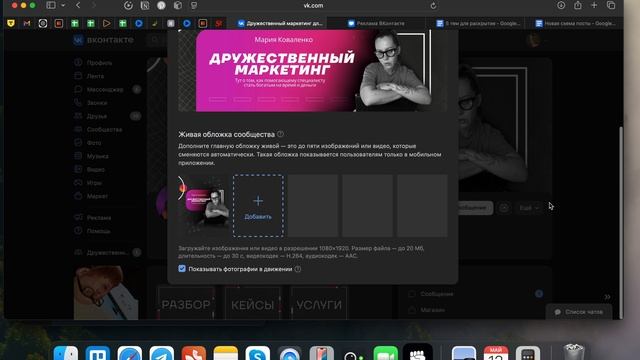Screen dimensions: 640x360
Task: Click help icon beside Живая обложка сообщества
Action: (x=280, y=134)
